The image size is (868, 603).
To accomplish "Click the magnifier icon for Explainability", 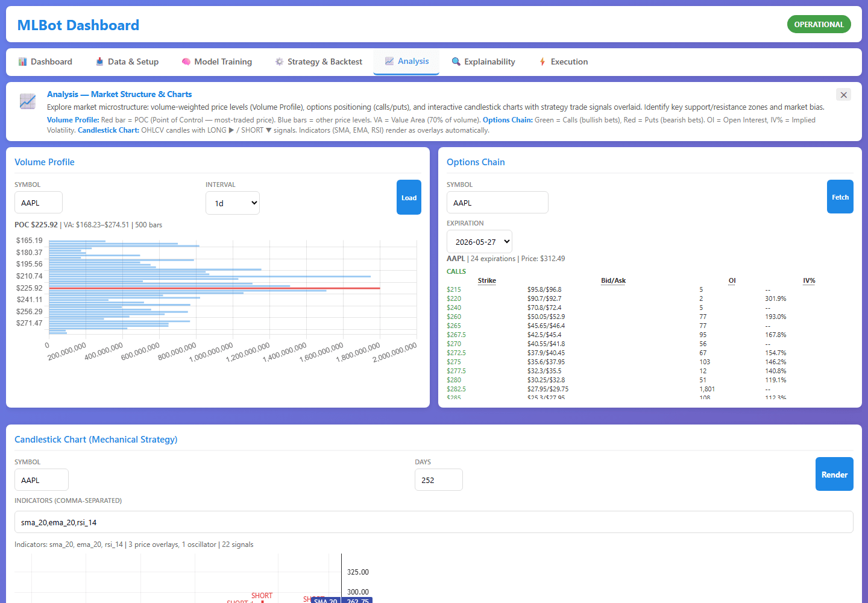I will (x=456, y=62).
